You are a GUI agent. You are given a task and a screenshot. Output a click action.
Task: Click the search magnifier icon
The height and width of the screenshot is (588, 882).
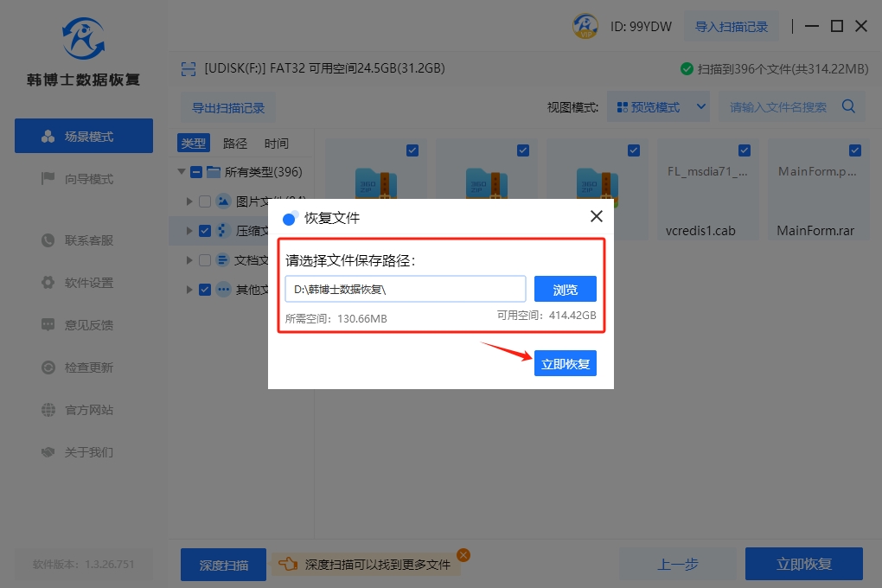pos(848,107)
